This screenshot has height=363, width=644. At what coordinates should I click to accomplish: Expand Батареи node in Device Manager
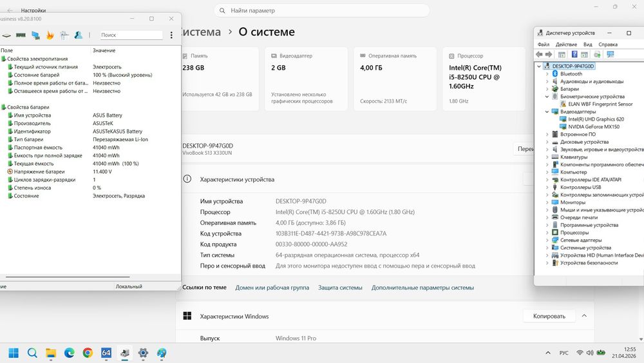[547, 89]
